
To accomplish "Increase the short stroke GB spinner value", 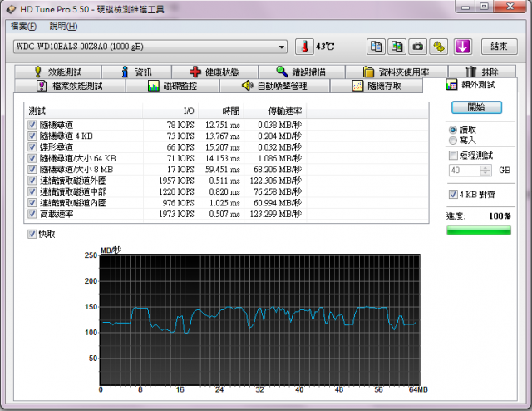I will (x=485, y=167).
